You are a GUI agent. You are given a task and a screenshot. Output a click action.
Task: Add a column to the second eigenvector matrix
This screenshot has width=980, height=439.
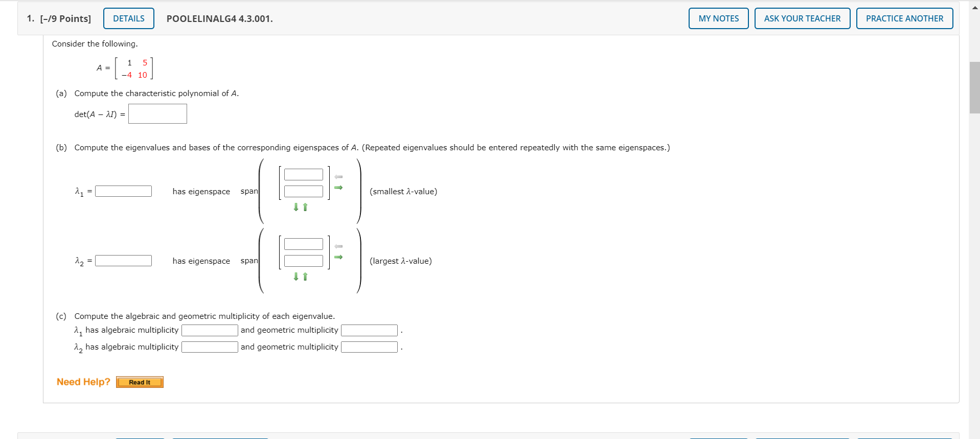coord(338,257)
